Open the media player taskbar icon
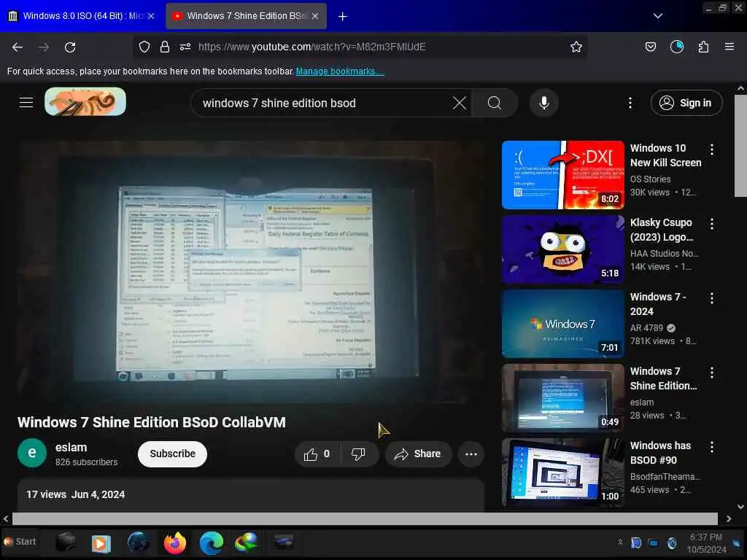Viewport: 747px width, 560px height. 101,543
